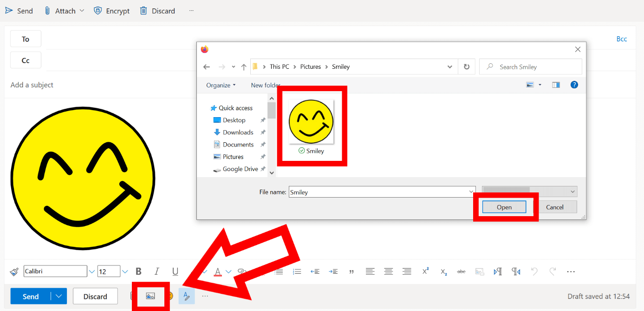The width and height of the screenshot is (644, 311).
Task: Apply superscript formatting
Action: point(425,271)
